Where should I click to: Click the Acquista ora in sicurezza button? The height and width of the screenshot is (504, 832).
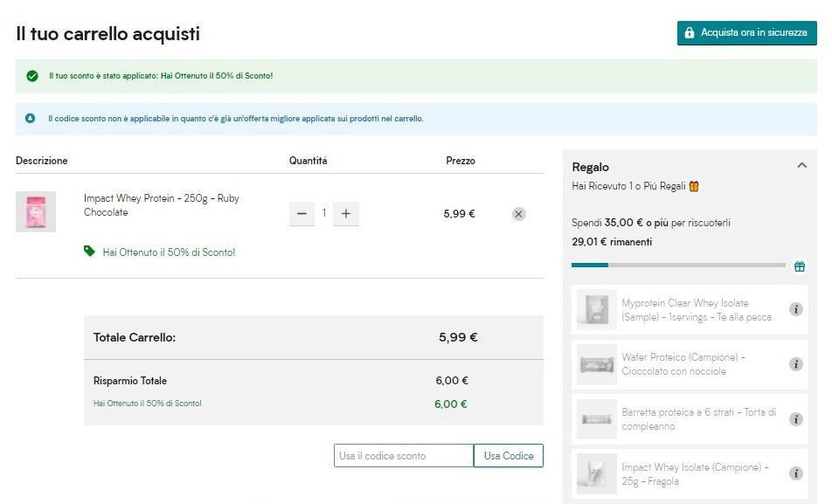746,33
